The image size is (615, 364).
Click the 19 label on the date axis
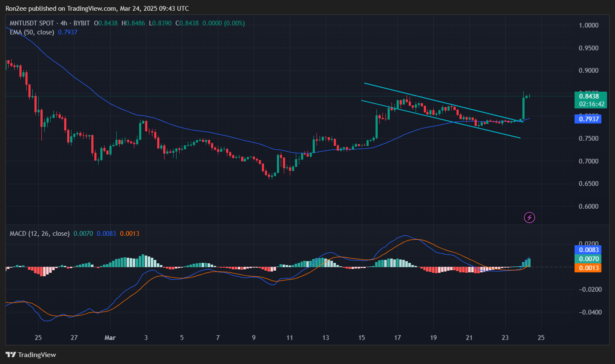click(x=433, y=338)
